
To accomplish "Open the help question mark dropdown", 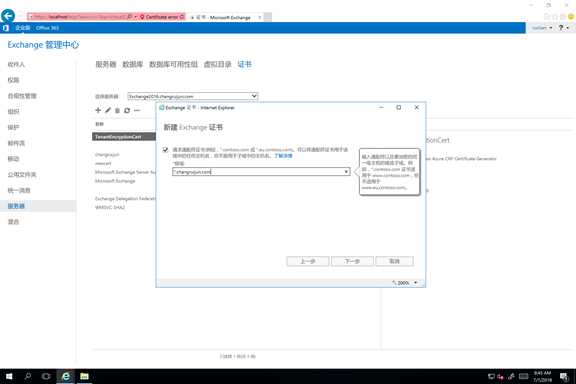I will point(564,28).
